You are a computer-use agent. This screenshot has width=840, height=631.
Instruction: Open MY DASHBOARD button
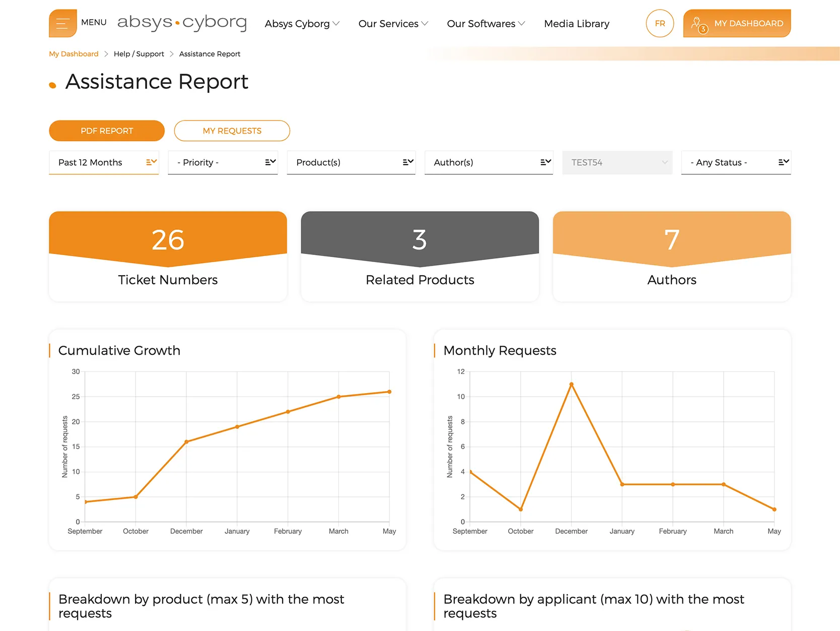(x=737, y=23)
